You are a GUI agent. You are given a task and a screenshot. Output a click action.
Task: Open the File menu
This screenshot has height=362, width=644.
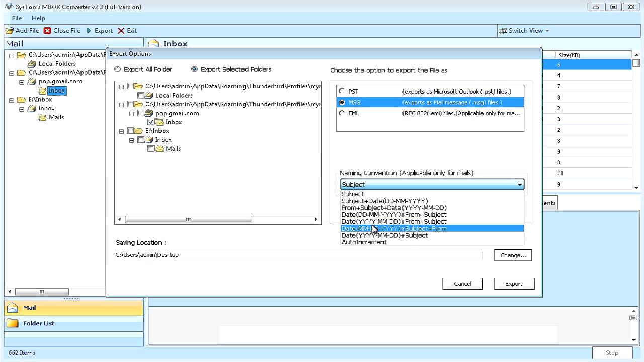[17, 18]
